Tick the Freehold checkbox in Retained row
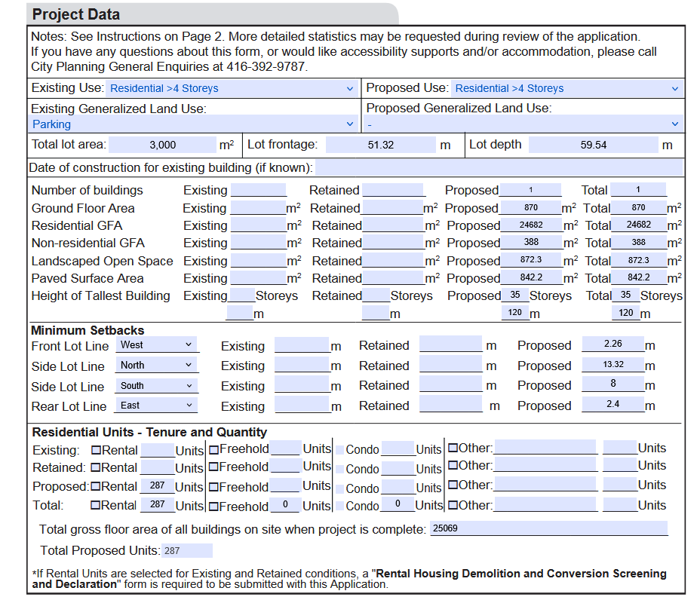This screenshot has height=600, width=700. [x=214, y=468]
